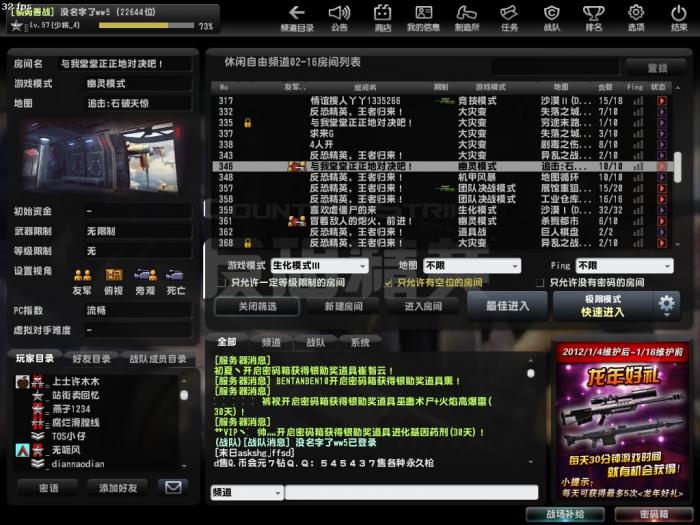This screenshot has width=700, height=525.
Task: Open the announcements (公告) icon
Action: [x=339, y=19]
